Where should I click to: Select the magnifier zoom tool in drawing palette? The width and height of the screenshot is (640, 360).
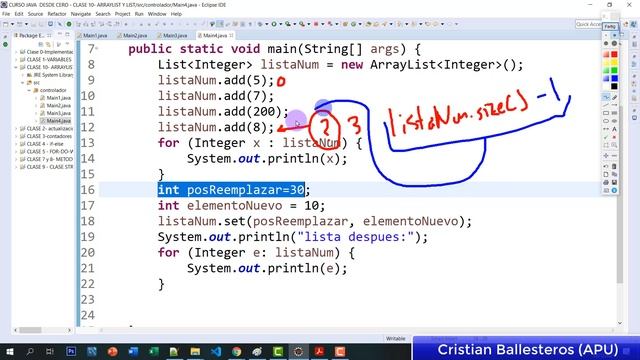614,145
